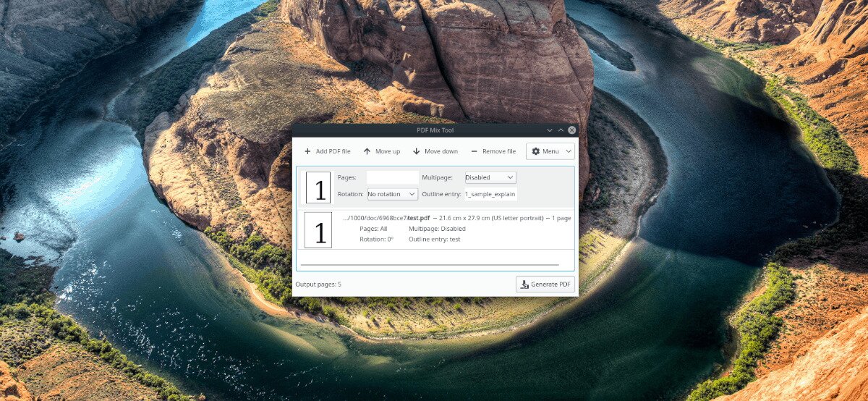This screenshot has width=868, height=401.
Task: Click the horizontal scrollbar in the file list
Action: click(x=430, y=265)
